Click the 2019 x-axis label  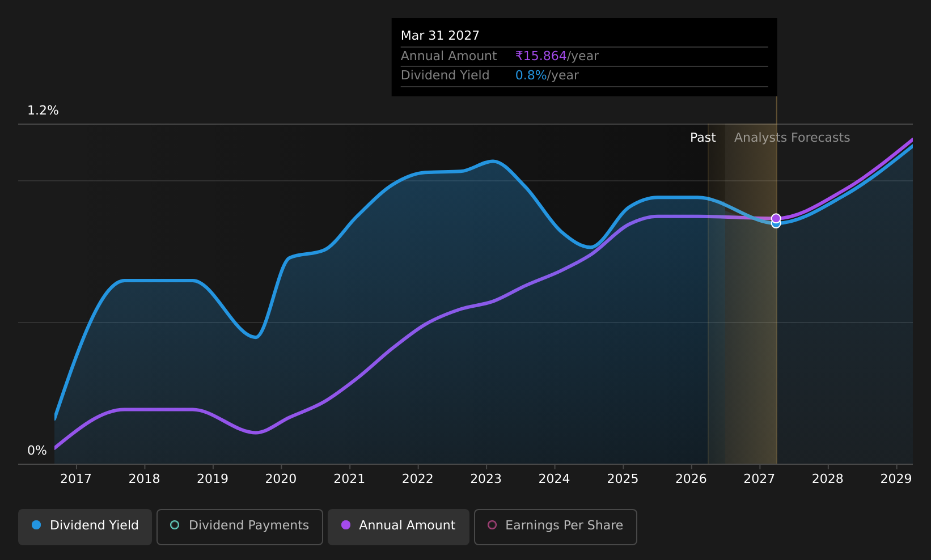[213, 479]
